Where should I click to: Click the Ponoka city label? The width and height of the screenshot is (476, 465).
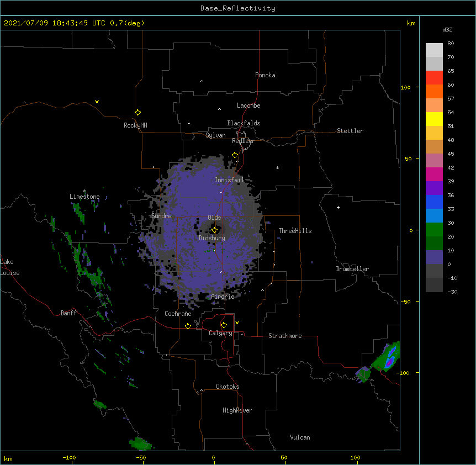265,75
